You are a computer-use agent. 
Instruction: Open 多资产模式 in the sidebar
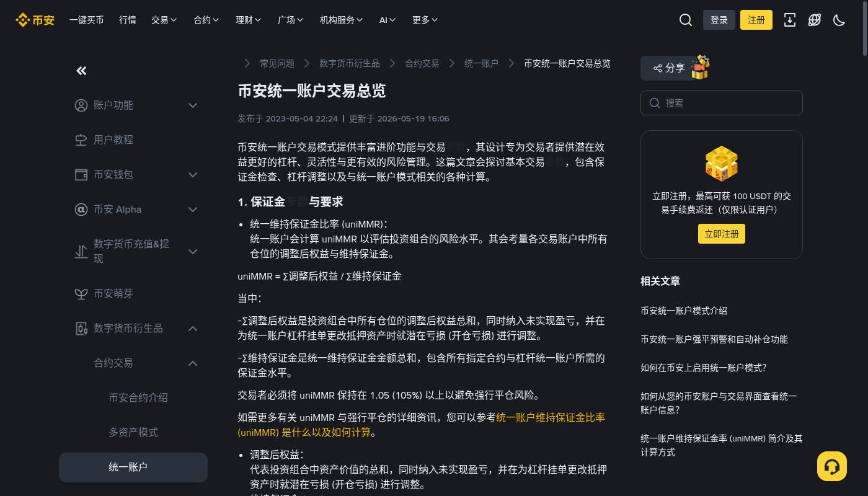point(133,432)
